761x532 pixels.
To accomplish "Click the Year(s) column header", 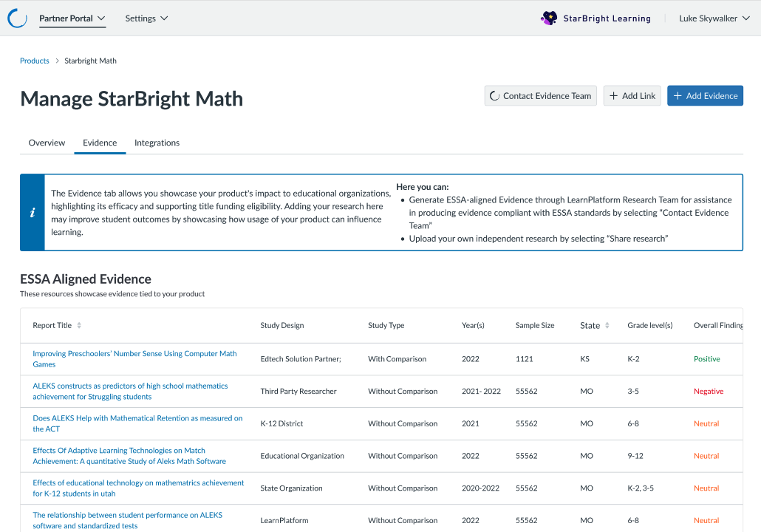I will 473,325.
